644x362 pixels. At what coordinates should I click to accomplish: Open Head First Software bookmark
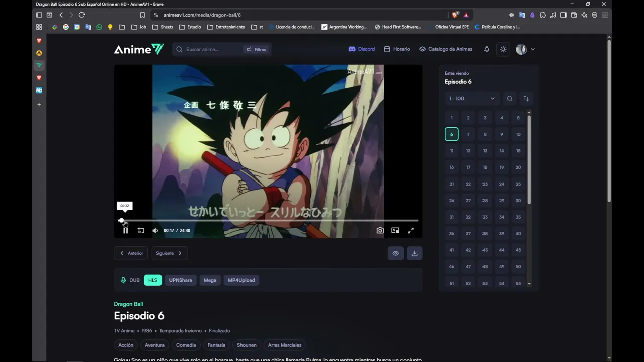397,27
